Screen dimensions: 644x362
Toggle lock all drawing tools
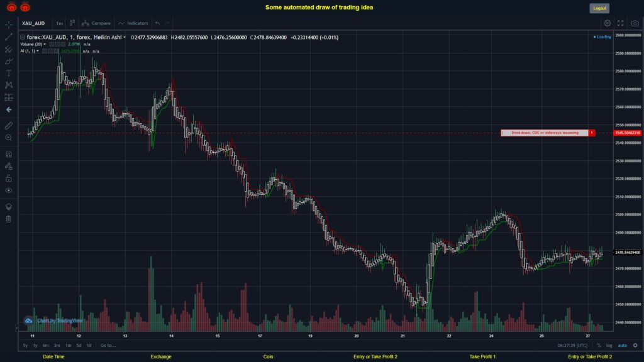(9, 178)
